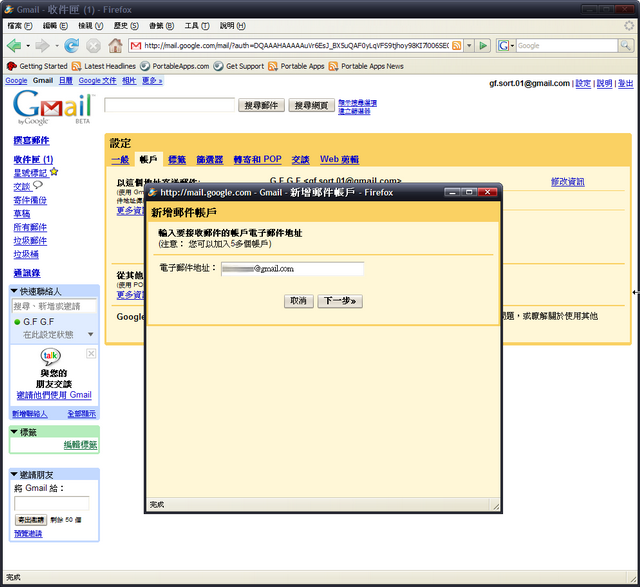Open the Bookmarks menu (書籤)
Viewport: 640px width, 587px height.
(x=161, y=26)
